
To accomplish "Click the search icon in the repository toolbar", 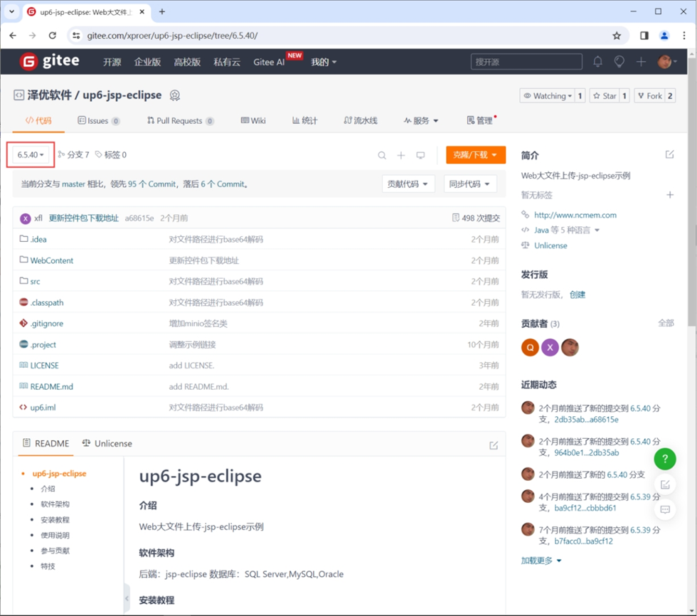I will [382, 155].
